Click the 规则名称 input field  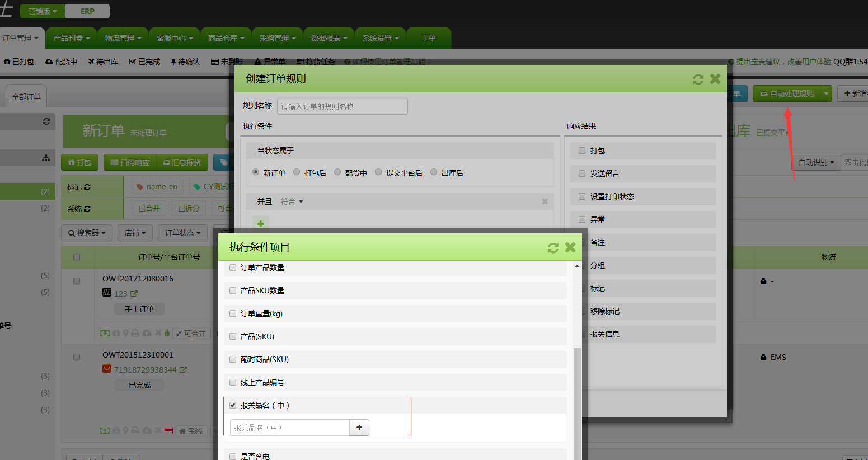click(x=342, y=106)
